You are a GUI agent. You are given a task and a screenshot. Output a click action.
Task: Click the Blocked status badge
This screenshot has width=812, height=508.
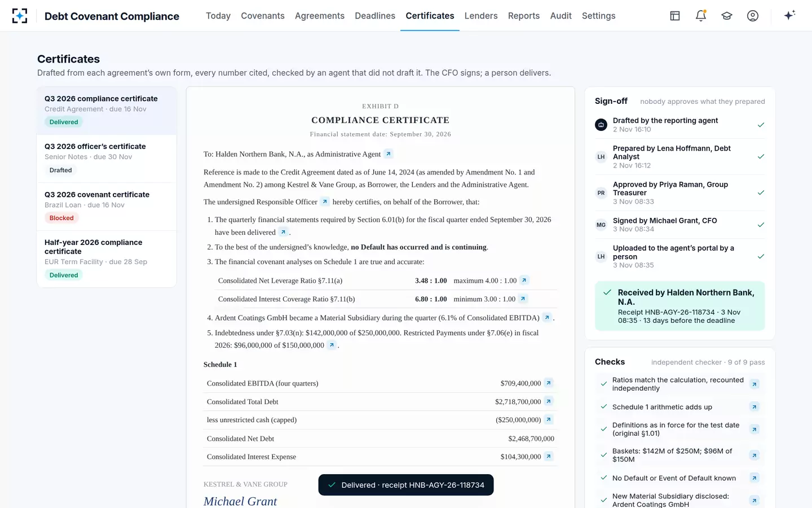[x=61, y=218]
